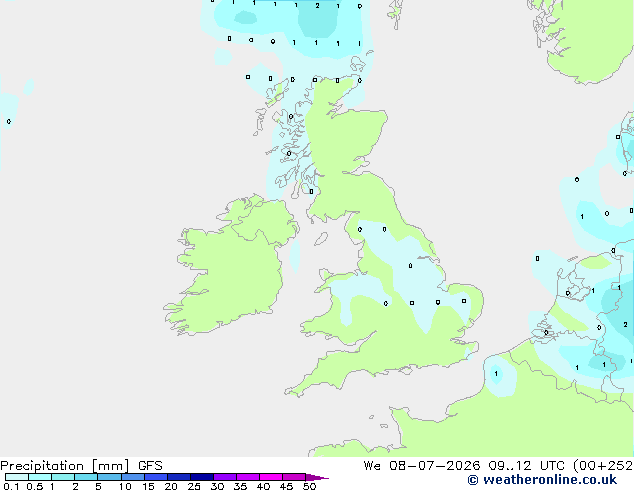The width and height of the screenshot is (634, 490).
Task: Select the legend swatch between 45 and 50
Action: [x=294, y=477]
